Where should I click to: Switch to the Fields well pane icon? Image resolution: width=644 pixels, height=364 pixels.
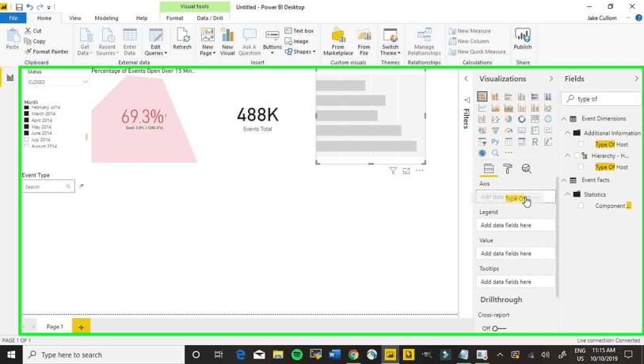(x=488, y=169)
